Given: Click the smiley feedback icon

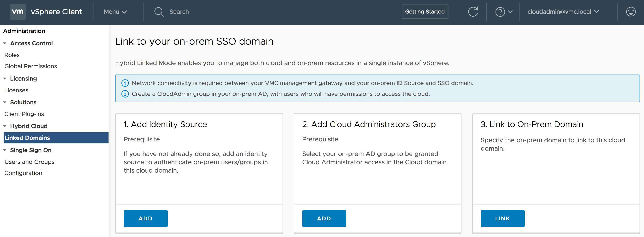Looking at the screenshot, I should click(631, 11).
